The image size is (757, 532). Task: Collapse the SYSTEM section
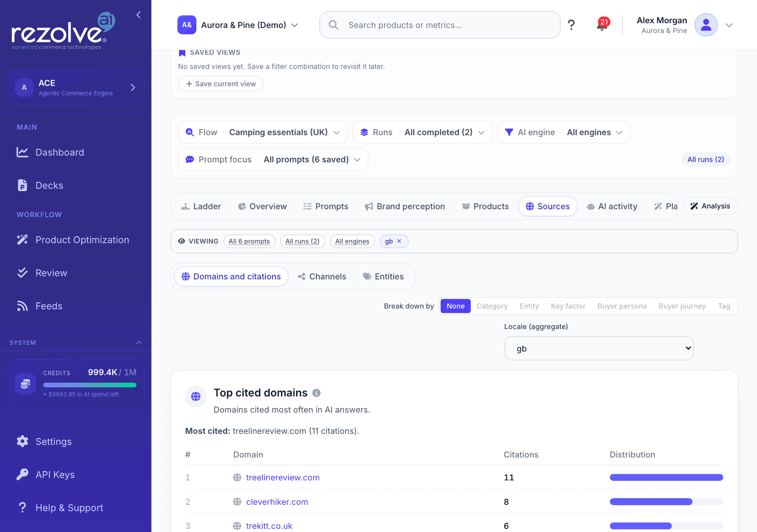[x=139, y=343]
